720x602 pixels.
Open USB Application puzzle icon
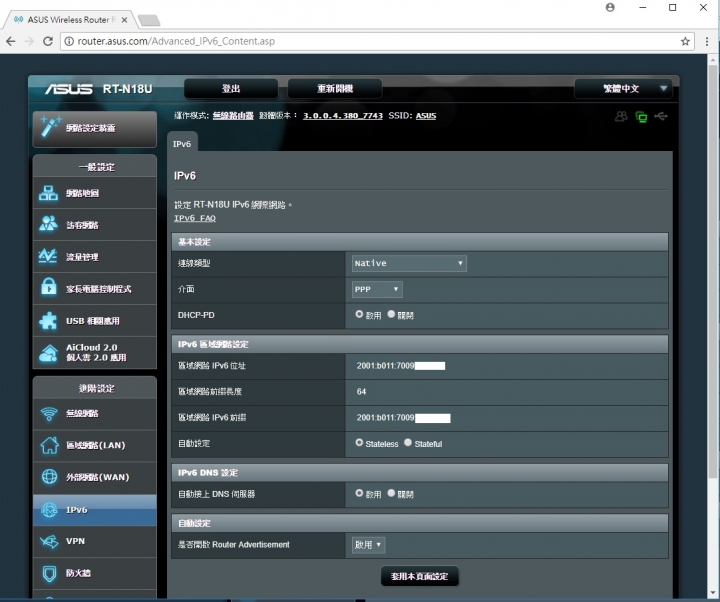point(48,321)
